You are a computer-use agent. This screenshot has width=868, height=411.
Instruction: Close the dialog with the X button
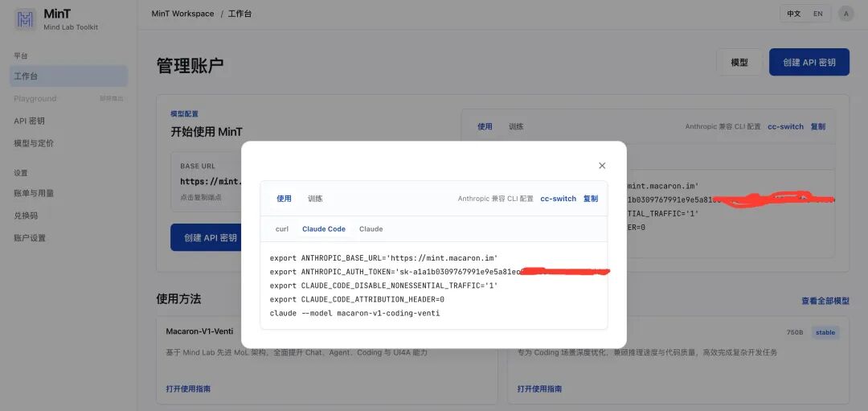coord(602,166)
